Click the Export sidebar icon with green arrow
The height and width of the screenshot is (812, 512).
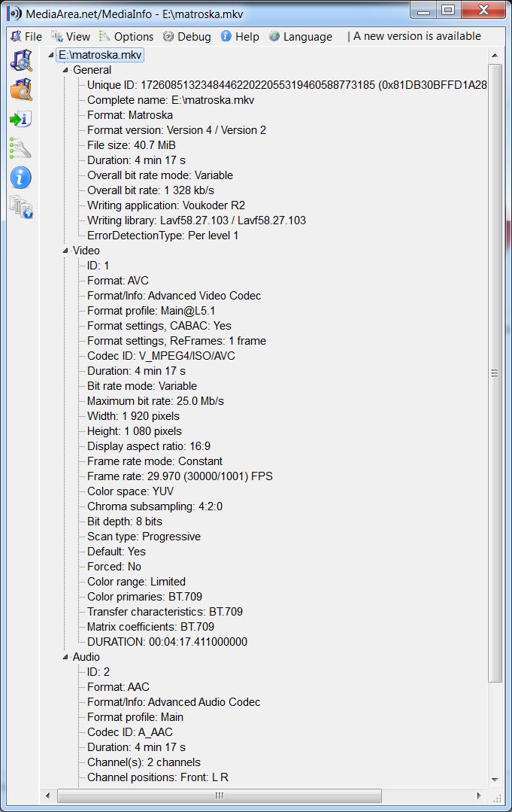21,119
